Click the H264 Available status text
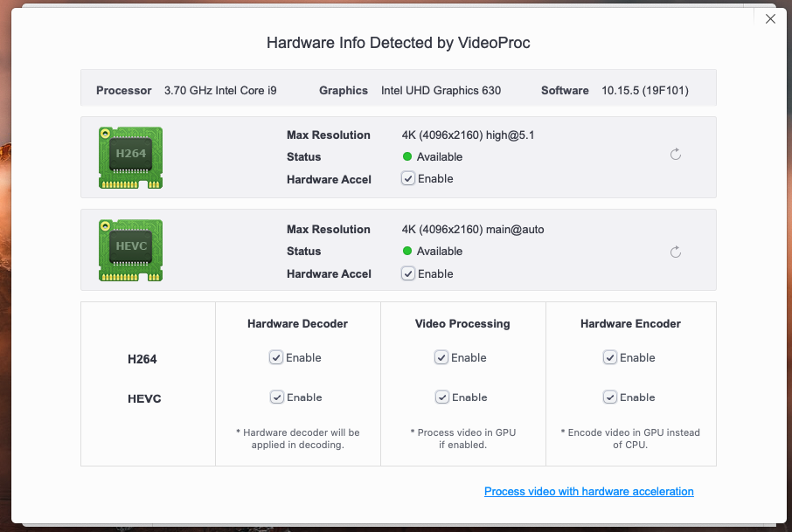Viewport: 792px width, 532px height. click(x=440, y=156)
